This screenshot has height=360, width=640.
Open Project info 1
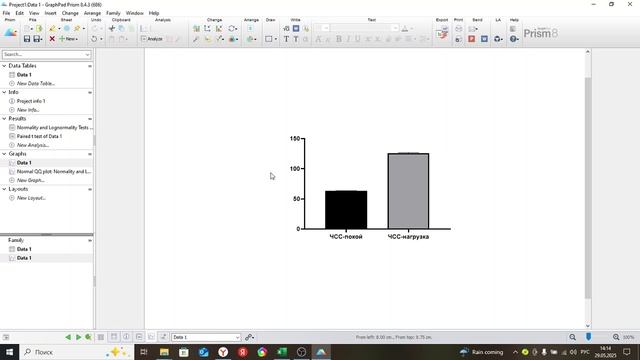[31, 101]
